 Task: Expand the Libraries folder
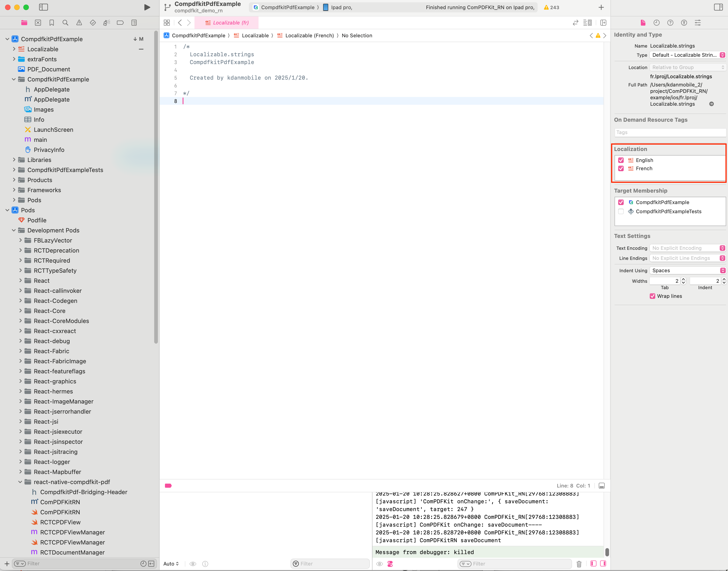coord(14,160)
